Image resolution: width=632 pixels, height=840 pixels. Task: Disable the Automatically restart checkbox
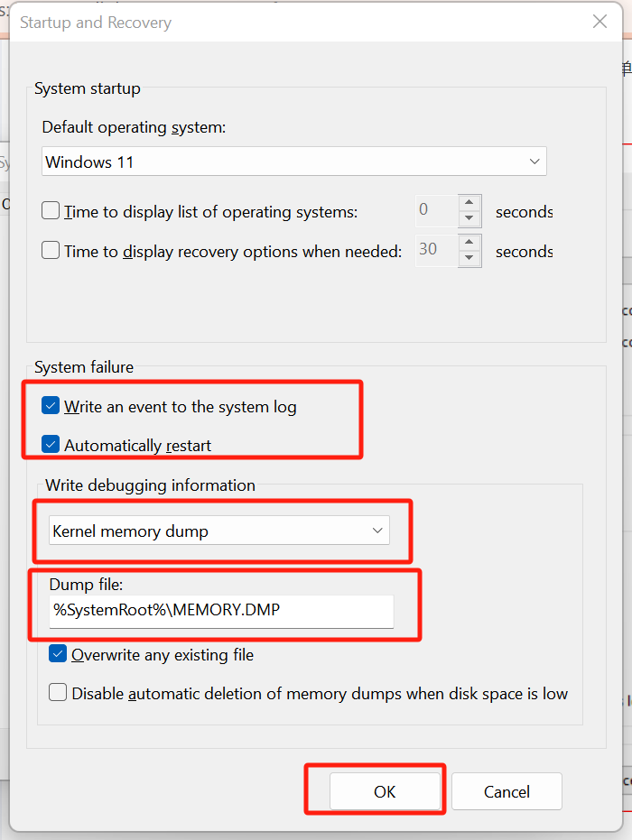pos(51,445)
